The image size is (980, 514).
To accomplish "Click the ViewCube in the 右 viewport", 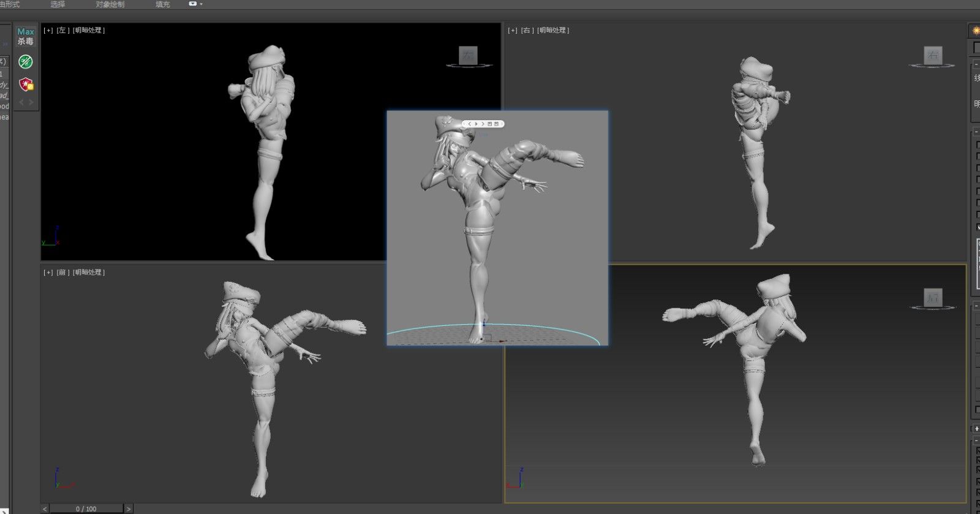I will pos(933,56).
